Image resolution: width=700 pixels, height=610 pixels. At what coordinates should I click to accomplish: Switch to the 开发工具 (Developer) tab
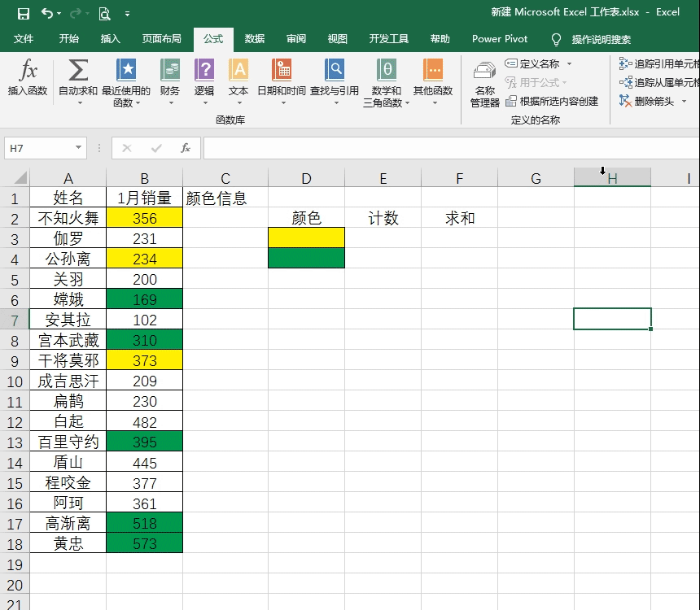[x=388, y=39]
